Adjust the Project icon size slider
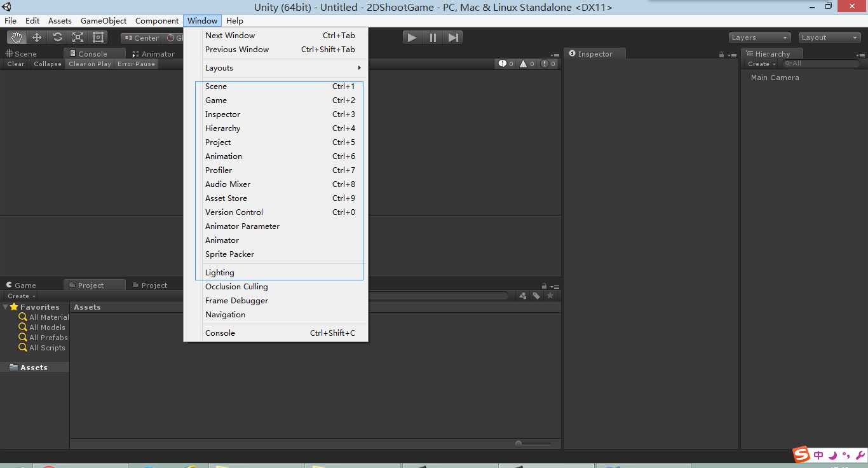This screenshot has width=868, height=468. click(x=533, y=443)
